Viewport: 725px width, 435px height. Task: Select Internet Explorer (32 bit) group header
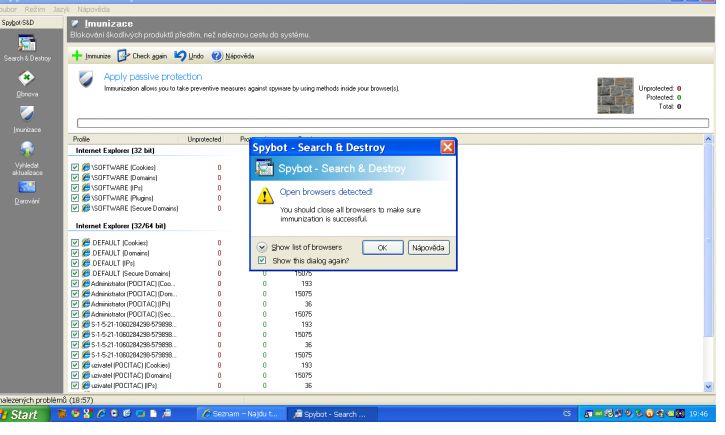[115, 150]
